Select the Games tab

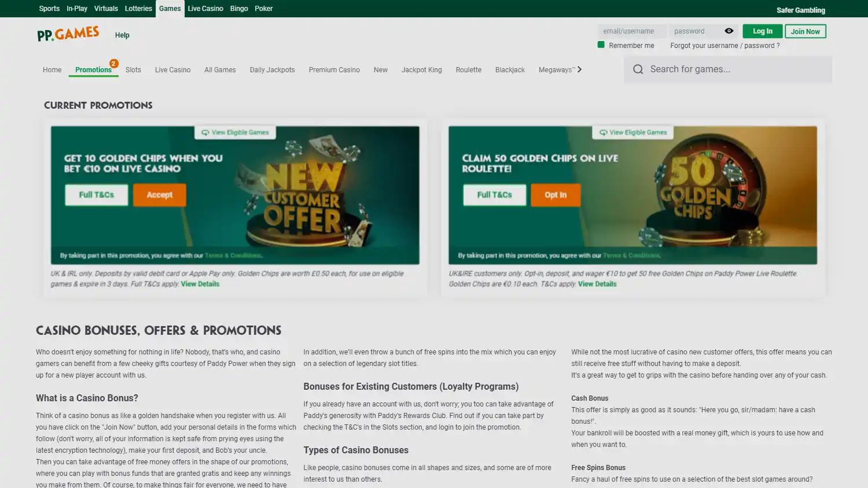(x=170, y=9)
